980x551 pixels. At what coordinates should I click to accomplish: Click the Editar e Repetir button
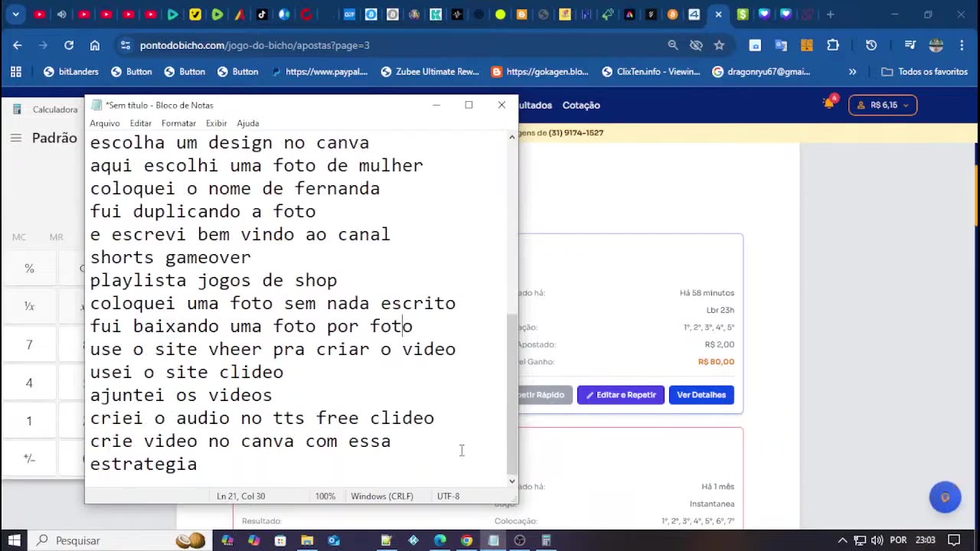621,395
